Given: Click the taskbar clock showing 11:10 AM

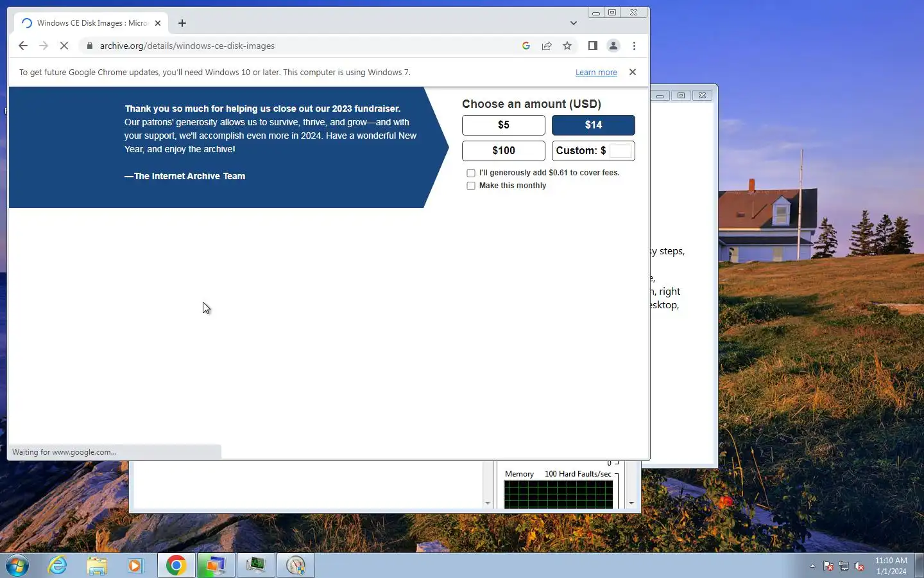Looking at the screenshot, I should (x=891, y=566).
